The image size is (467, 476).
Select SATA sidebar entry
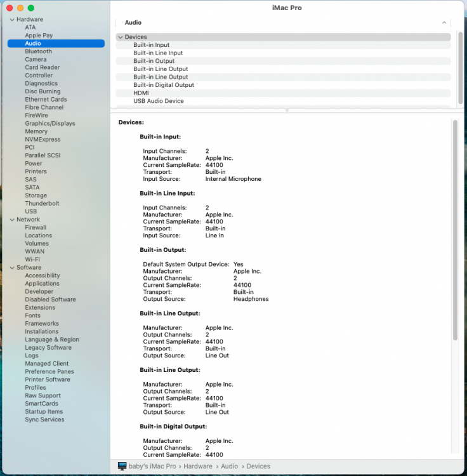(x=32, y=188)
